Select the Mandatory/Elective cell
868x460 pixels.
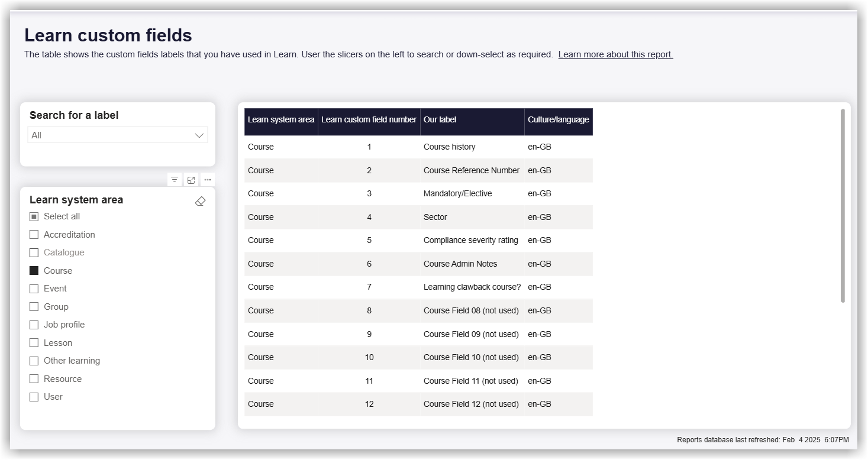click(472, 193)
